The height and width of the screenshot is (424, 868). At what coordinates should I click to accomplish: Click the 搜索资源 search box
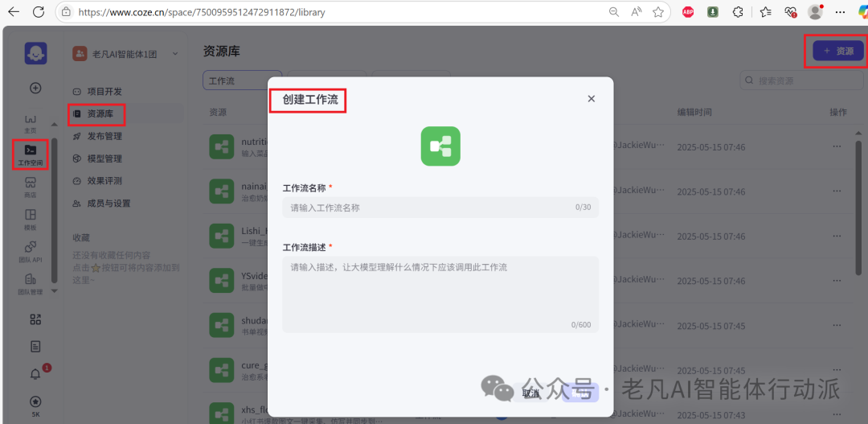(x=801, y=80)
